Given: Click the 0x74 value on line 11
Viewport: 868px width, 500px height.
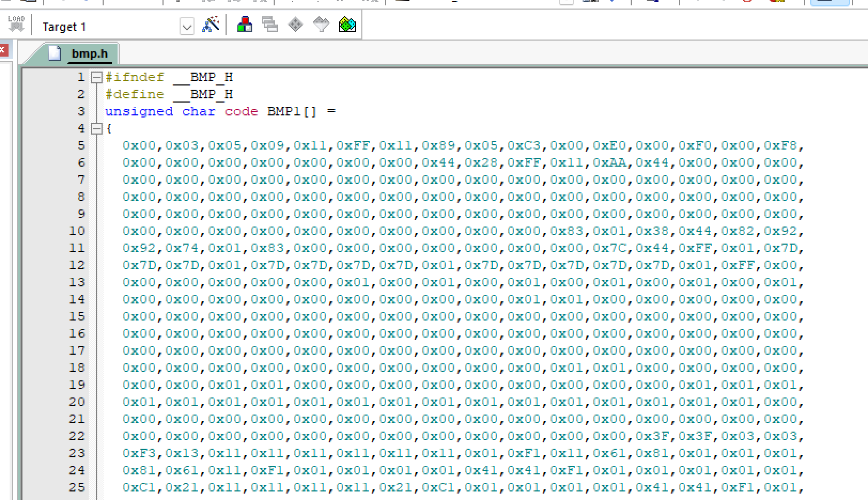Looking at the screenshot, I should pos(182,248).
